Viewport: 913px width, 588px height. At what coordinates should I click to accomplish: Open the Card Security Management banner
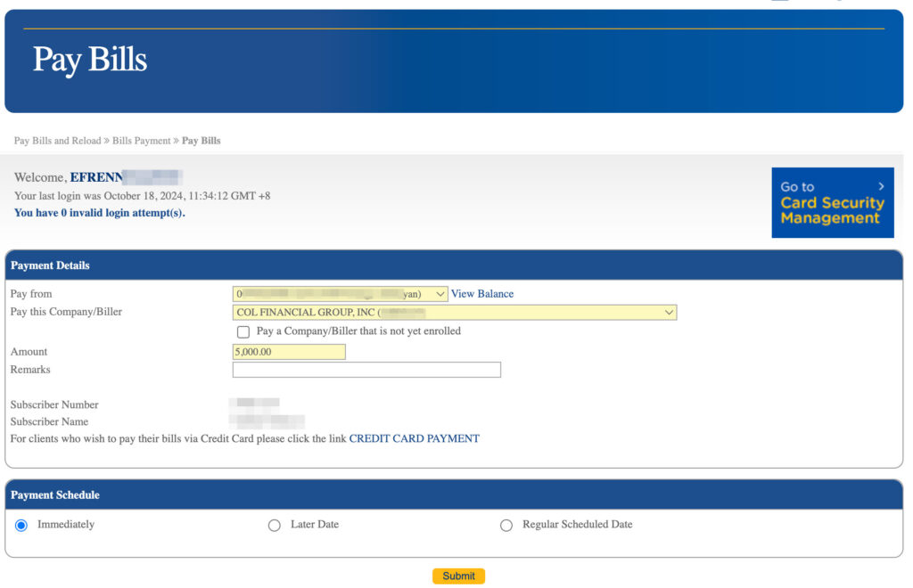tap(832, 202)
